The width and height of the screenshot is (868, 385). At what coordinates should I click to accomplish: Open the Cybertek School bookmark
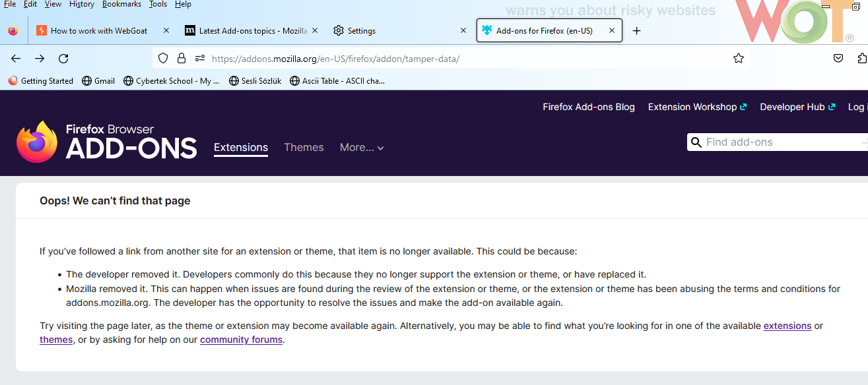click(171, 80)
